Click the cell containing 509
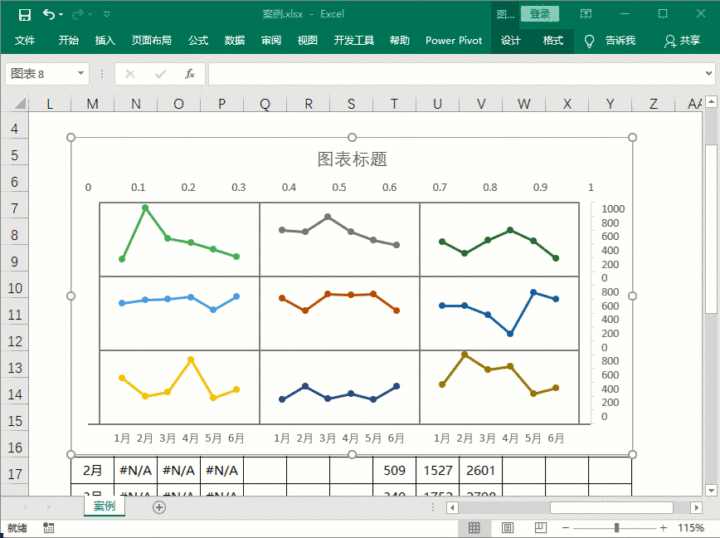 394,470
